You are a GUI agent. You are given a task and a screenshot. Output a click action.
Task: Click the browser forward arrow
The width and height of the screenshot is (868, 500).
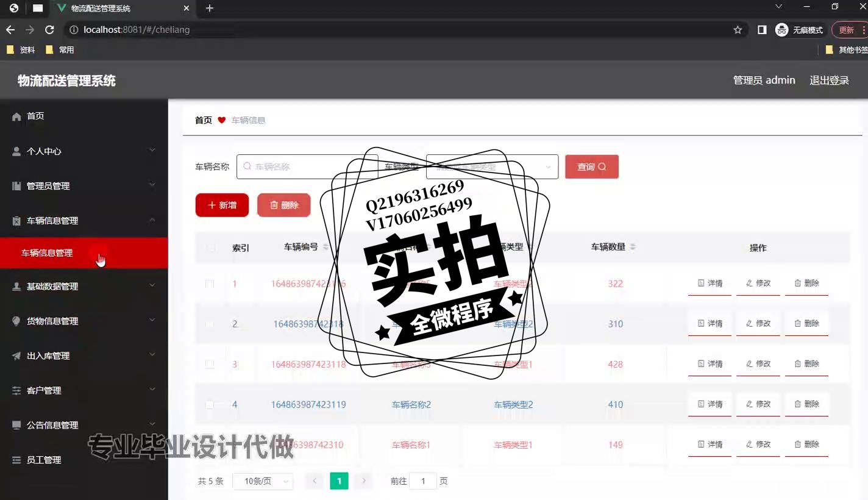(x=30, y=30)
